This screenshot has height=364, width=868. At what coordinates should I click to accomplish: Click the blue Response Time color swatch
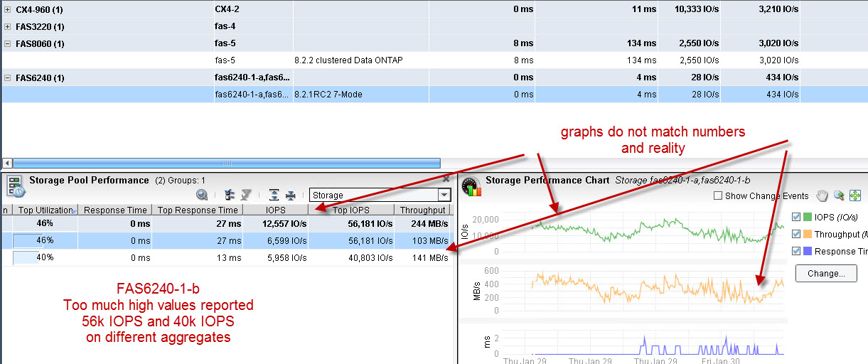(x=807, y=251)
